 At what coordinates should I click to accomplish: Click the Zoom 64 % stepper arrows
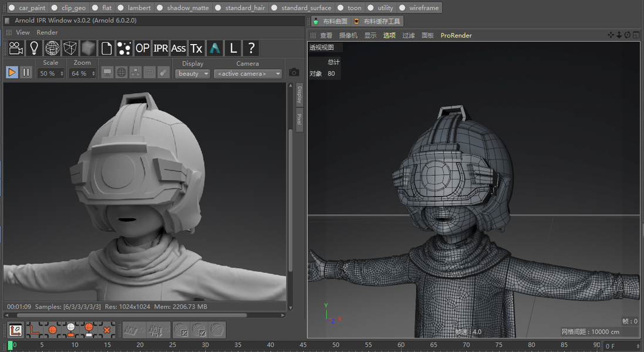pyautogui.click(x=94, y=74)
